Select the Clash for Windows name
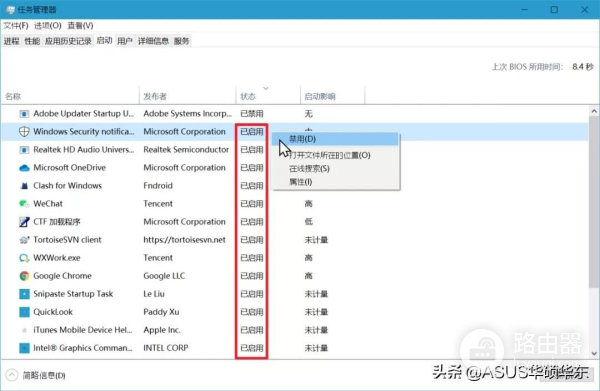 [x=67, y=186]
